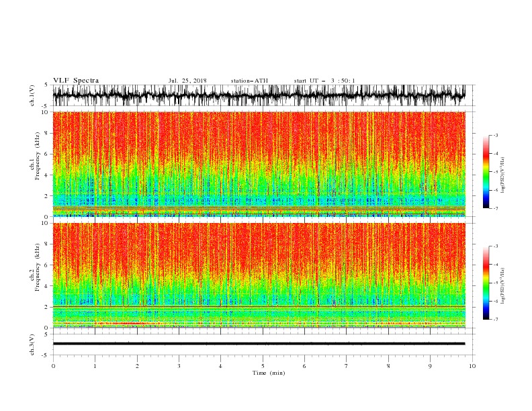Click the time axis tick label "5"
The image size is (532, 411).
(x=263, y=366)
